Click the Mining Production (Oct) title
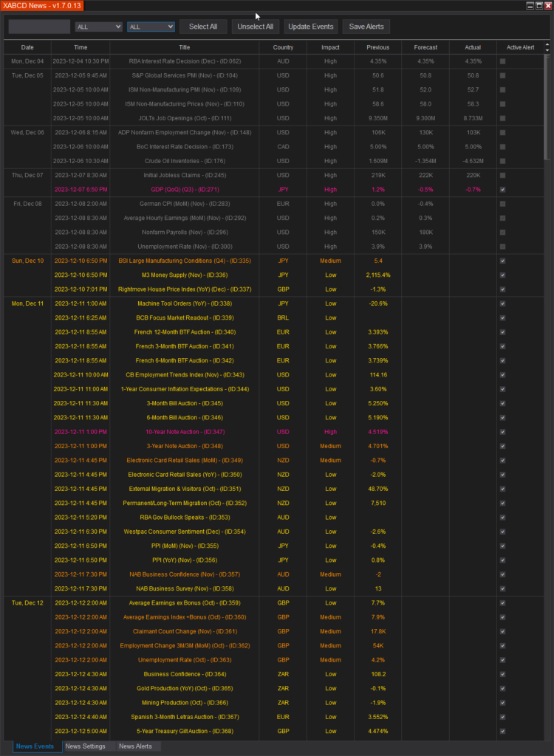554x756 pixels. [185, 703]
